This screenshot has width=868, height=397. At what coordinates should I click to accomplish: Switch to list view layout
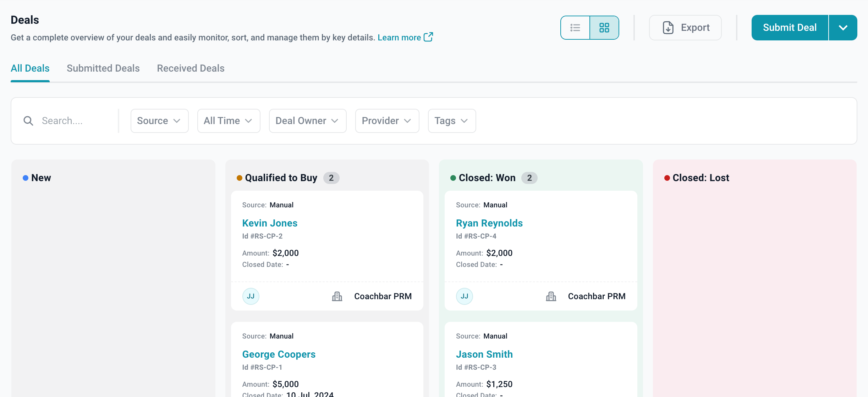click(x=575, y=28)
